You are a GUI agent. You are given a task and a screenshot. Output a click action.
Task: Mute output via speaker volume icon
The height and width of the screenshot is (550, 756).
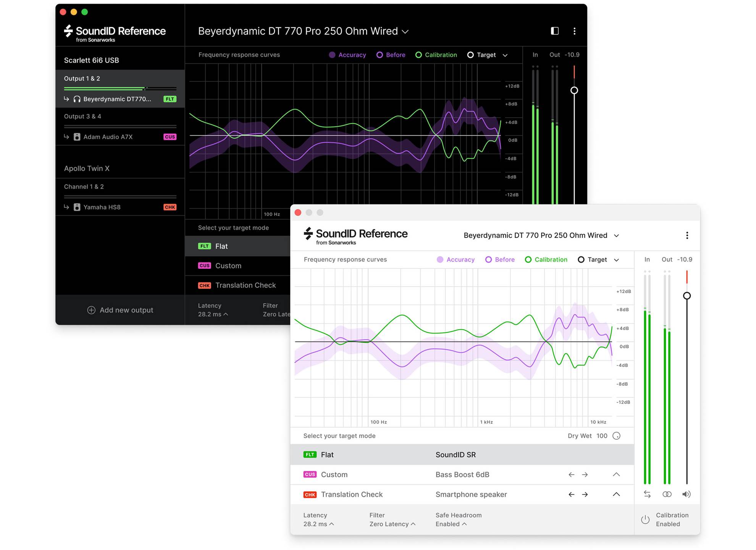[686, 494]
